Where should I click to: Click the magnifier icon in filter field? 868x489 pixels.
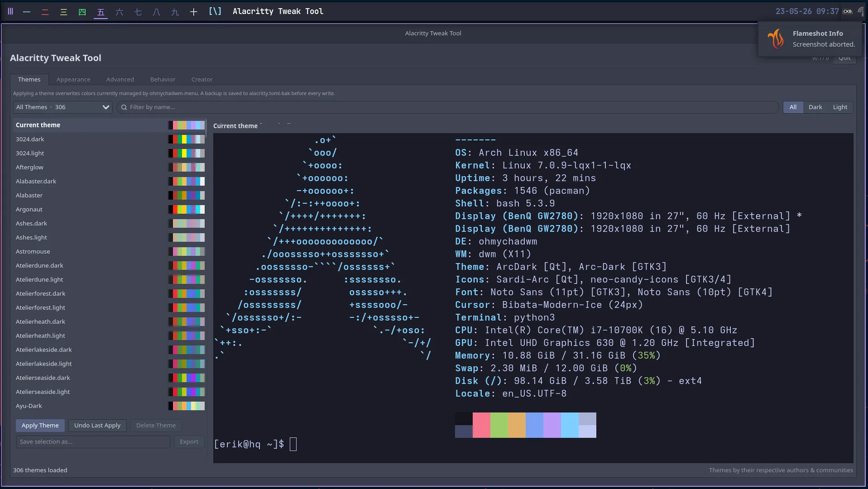(x=124, y=107)
